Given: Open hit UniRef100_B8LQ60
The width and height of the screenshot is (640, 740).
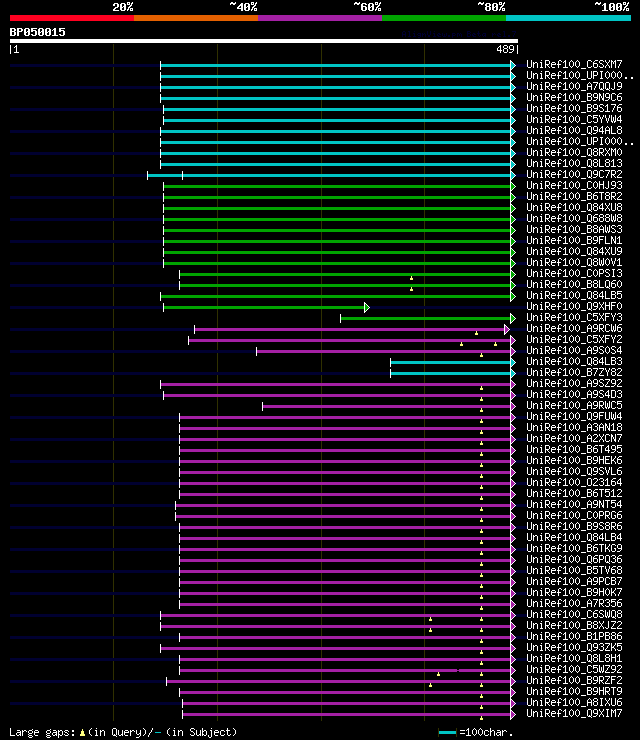Looking at the screenshot, I should pyautogui.click(x=574, y=284).
